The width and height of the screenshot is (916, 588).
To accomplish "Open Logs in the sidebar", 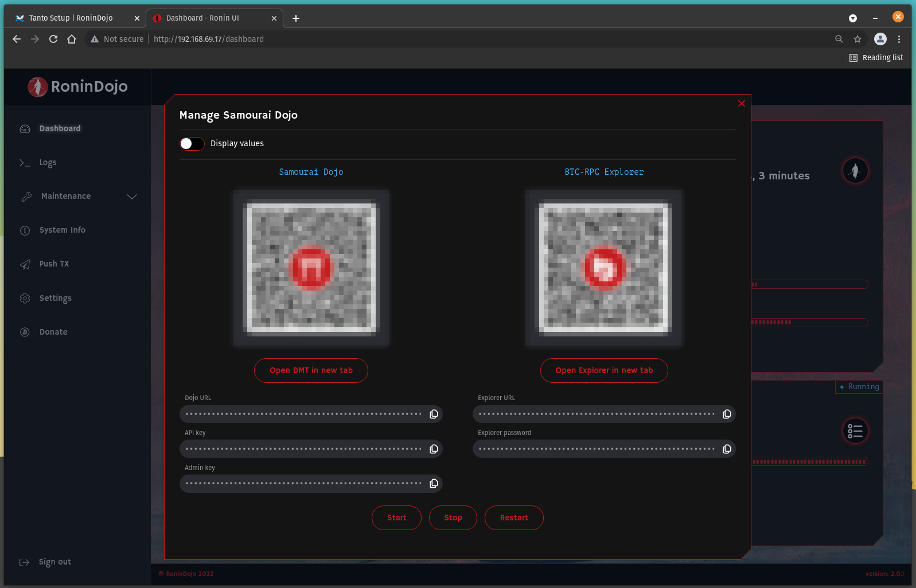I will (48, 162).
